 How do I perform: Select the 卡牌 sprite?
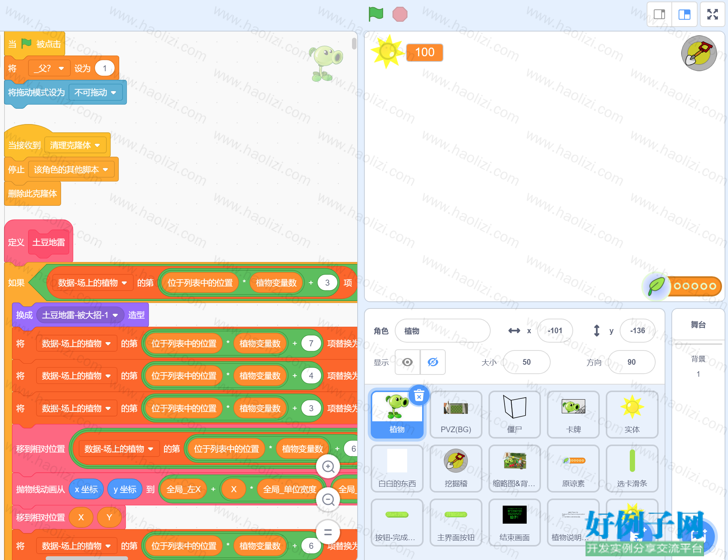pyautogui.click(x=573, y=415)
